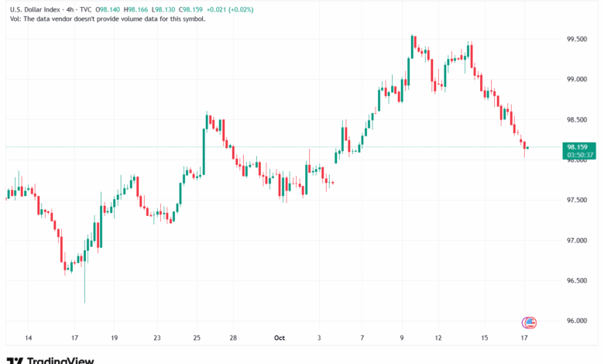Click the date label 7 on time axis
The image size is (604, 364).
point(362,338)
